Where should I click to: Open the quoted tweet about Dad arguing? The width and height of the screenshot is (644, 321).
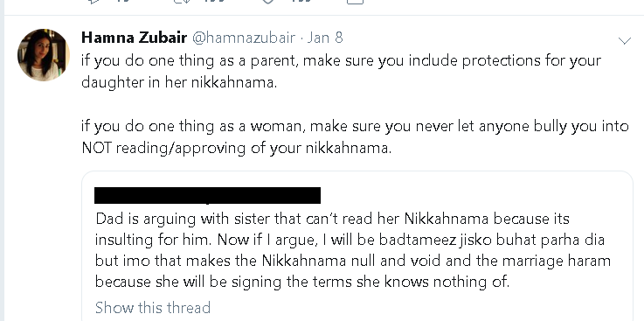357,247
